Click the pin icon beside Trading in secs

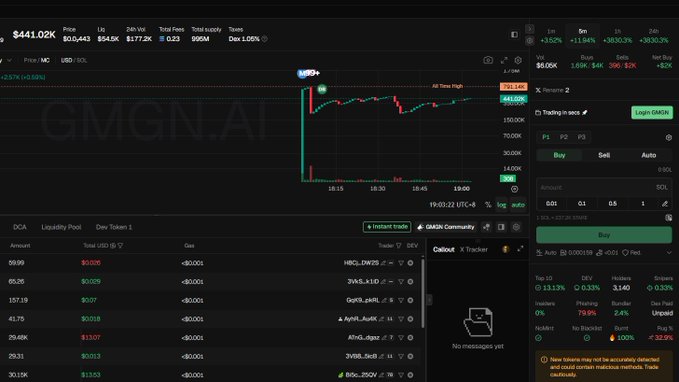coord(585,113)
